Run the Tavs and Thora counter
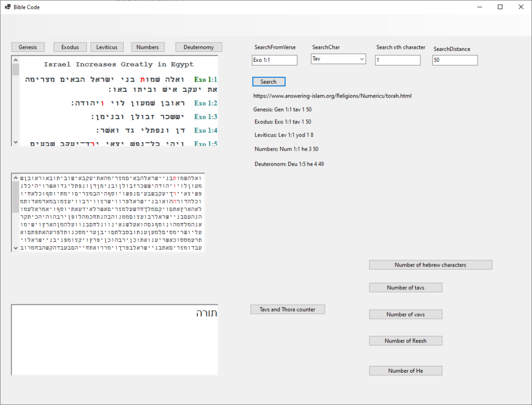Image resolution: width=532 pixels, height=405 pixels. point(287,309)
